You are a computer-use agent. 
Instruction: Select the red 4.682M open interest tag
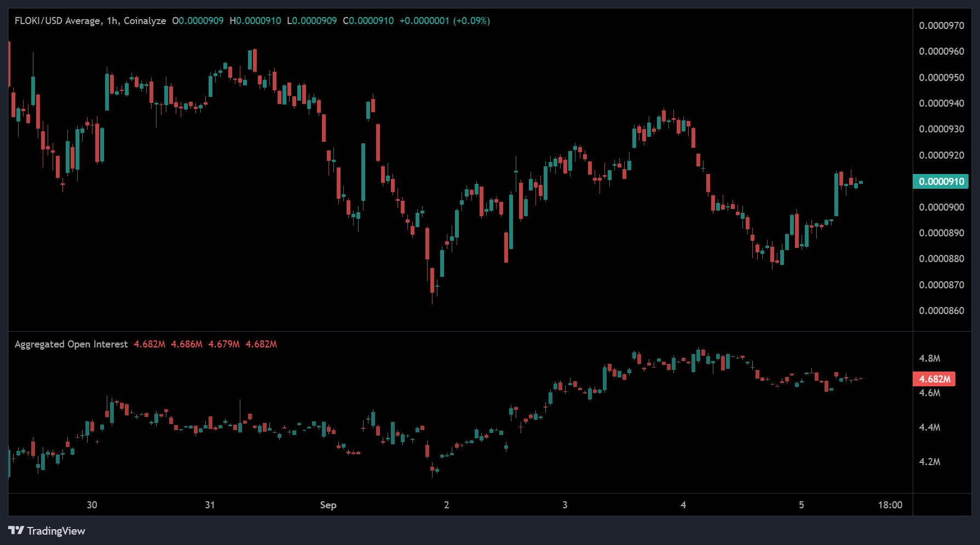934,379
